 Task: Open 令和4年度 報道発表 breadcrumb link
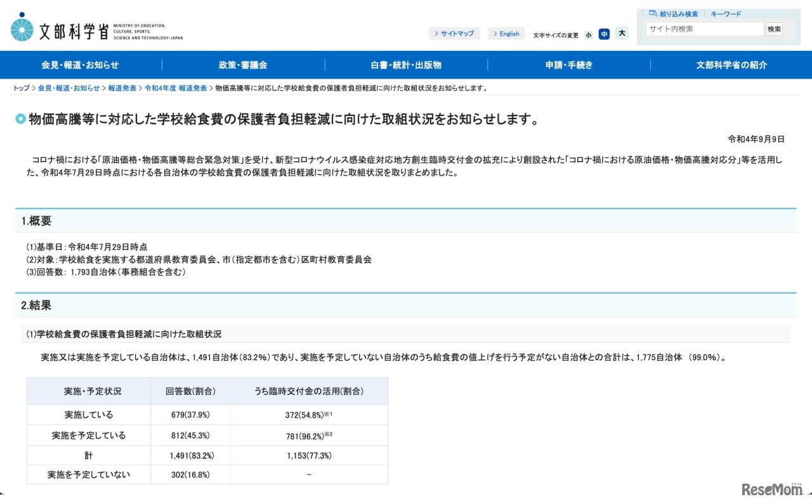[176, 88]
